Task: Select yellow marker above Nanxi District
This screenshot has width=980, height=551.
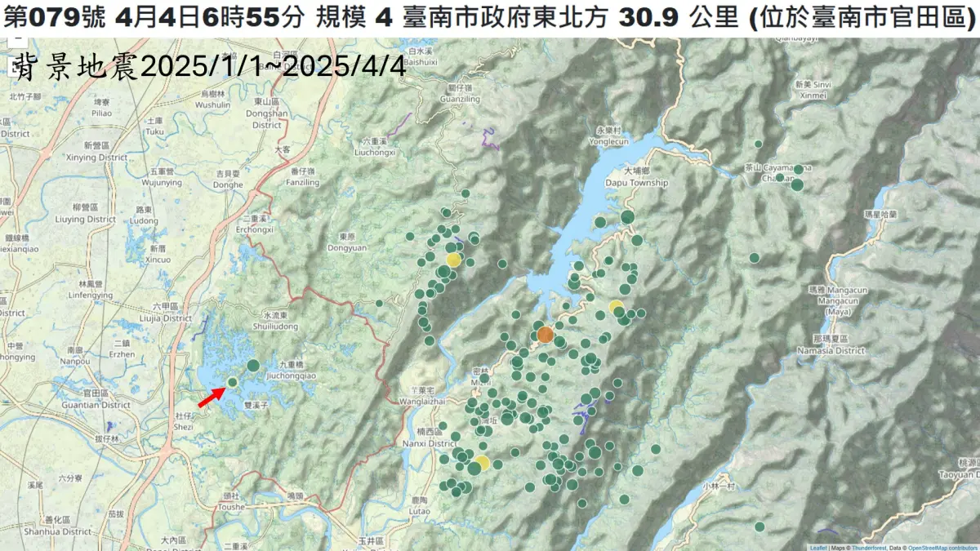Action: [x=482, y=463]
